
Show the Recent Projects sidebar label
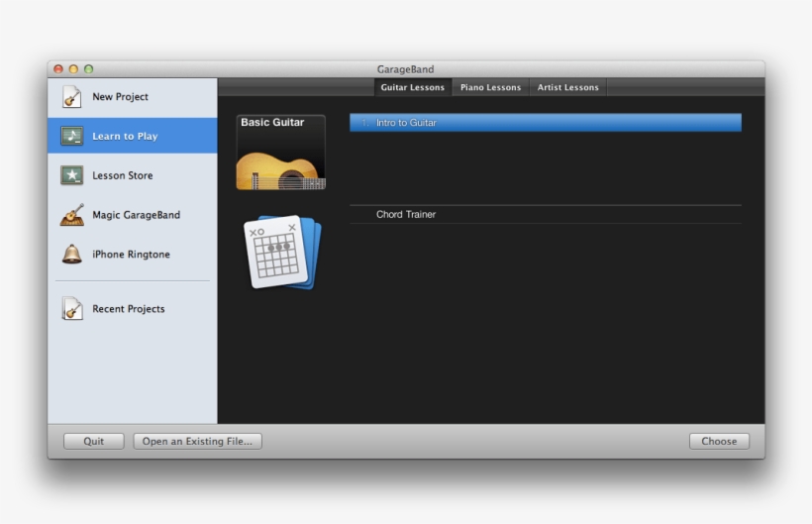click(x=129, y=309)
